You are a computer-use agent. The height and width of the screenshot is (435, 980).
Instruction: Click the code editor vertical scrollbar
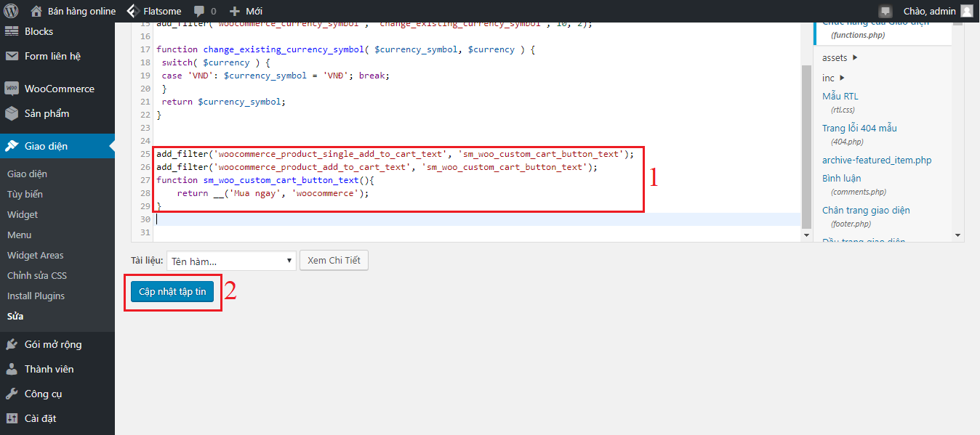click(806, 147)
